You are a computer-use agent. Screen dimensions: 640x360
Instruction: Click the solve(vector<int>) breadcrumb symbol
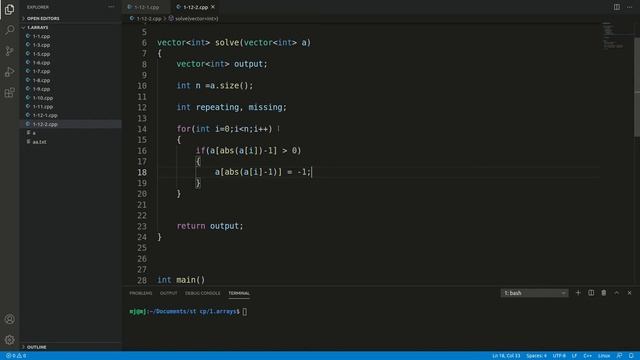pyautogui.click(x=196, y=18)
